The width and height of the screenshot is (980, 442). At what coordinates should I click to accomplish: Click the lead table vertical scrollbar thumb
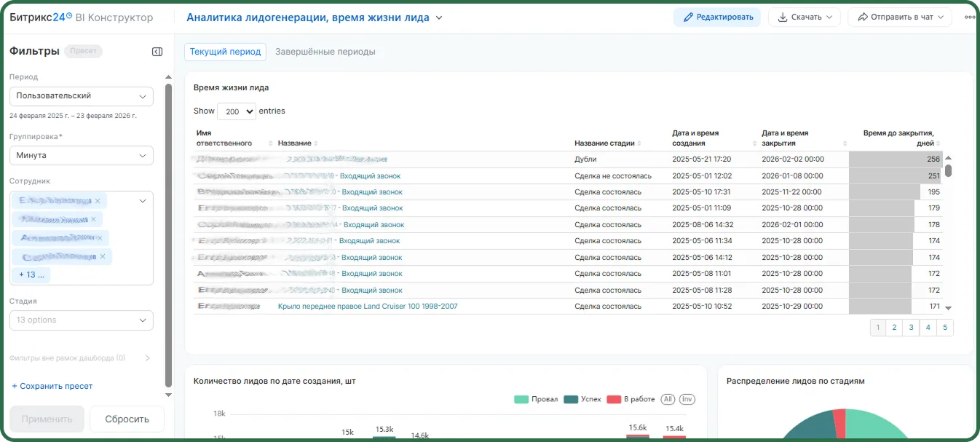[949, 171]
